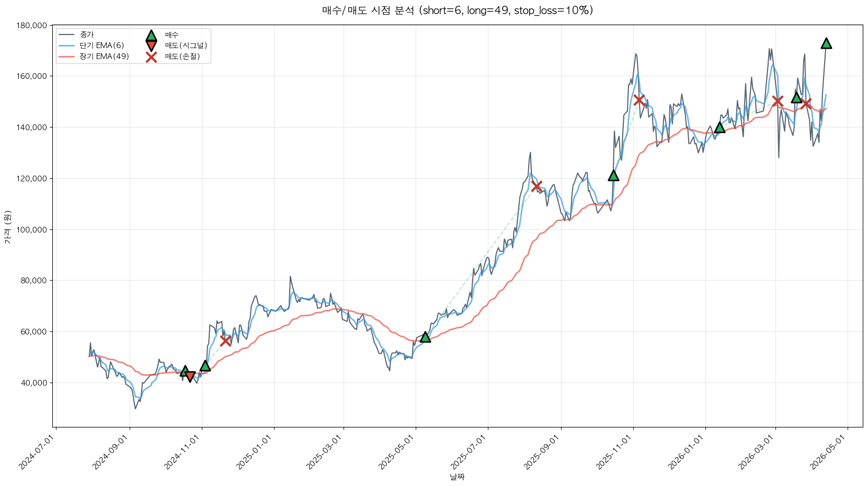
Task: Click the red sell-signal triangle on the chart
Action: coord(190,376)
